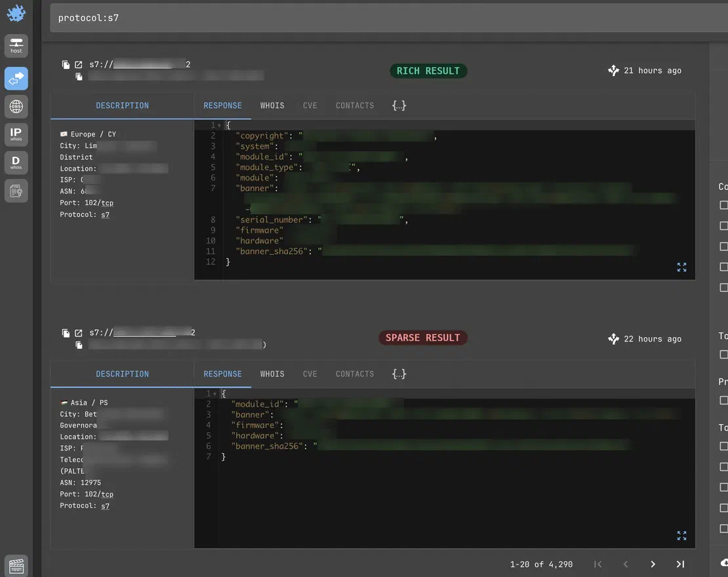
Task: Select the responses search icon in sidebar
Action: point(16,78)
